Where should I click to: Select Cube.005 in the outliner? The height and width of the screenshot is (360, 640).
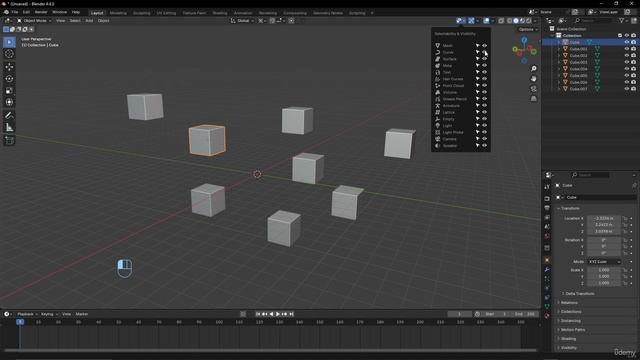point(578,76)
